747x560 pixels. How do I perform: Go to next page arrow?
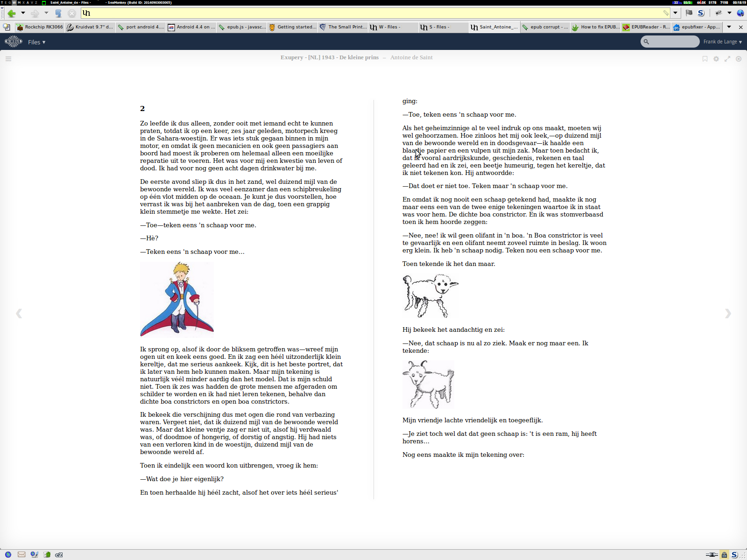[x=728, y=313]
